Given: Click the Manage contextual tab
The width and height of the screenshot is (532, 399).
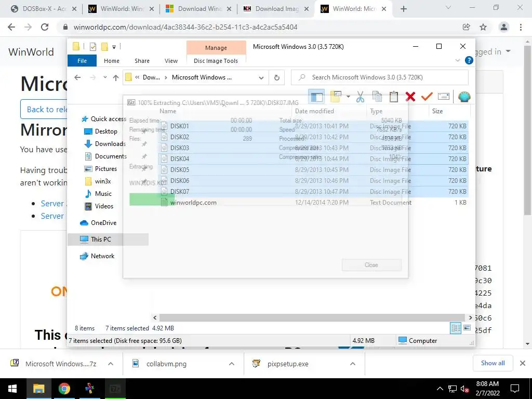Looking at the screenshot, I should coord(216,48).
